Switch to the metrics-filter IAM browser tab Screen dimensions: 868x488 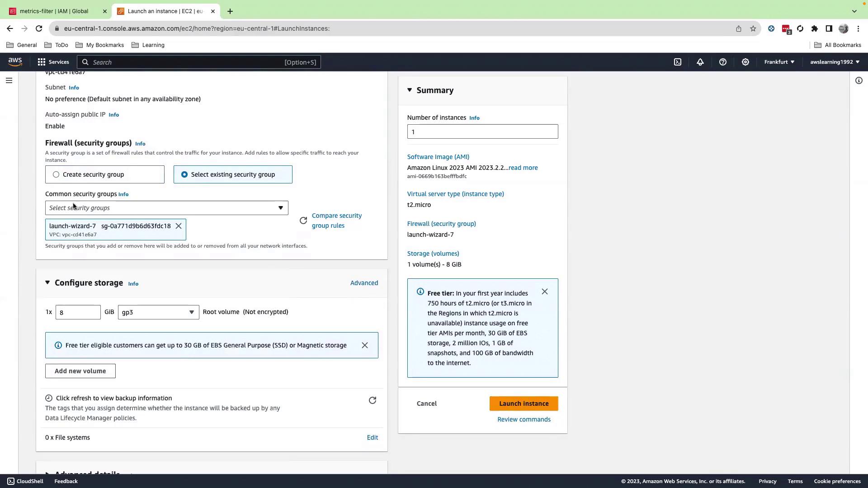tap(54, 11)
